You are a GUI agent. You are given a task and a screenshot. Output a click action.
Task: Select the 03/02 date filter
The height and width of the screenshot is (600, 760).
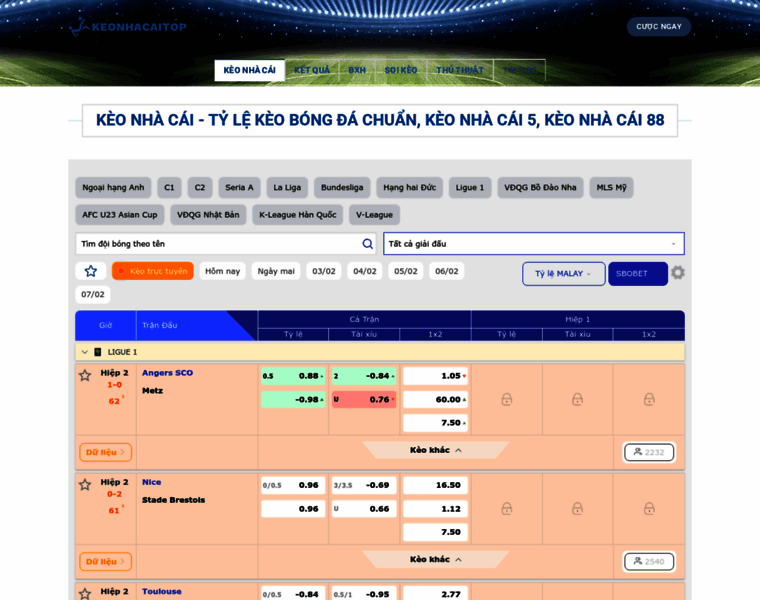[x=324, y=271]
